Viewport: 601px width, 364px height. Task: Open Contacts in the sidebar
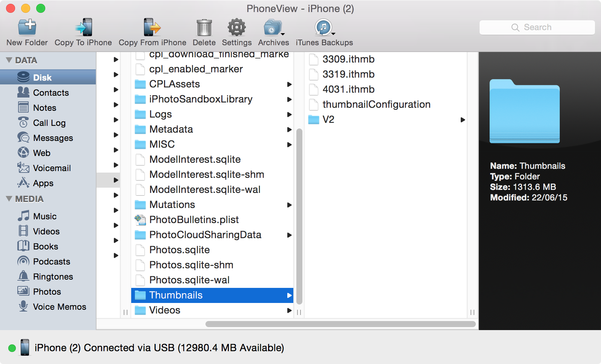[x=48, y=93]
